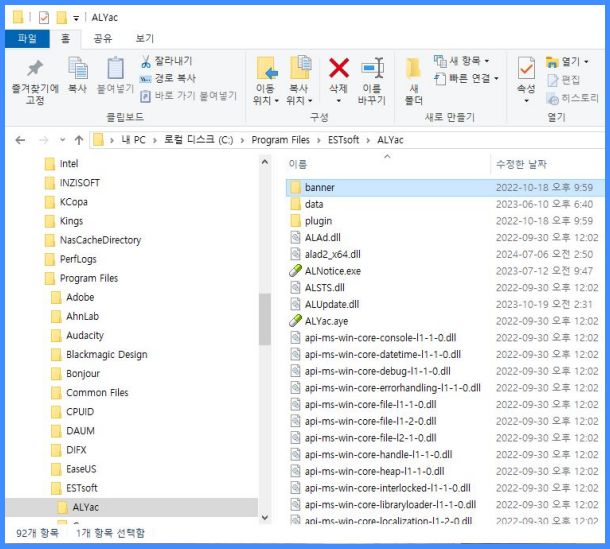Screen dimensions: 610x549
Task: Create a new folder (새 폴더)
Action: [x=414, y=81]
